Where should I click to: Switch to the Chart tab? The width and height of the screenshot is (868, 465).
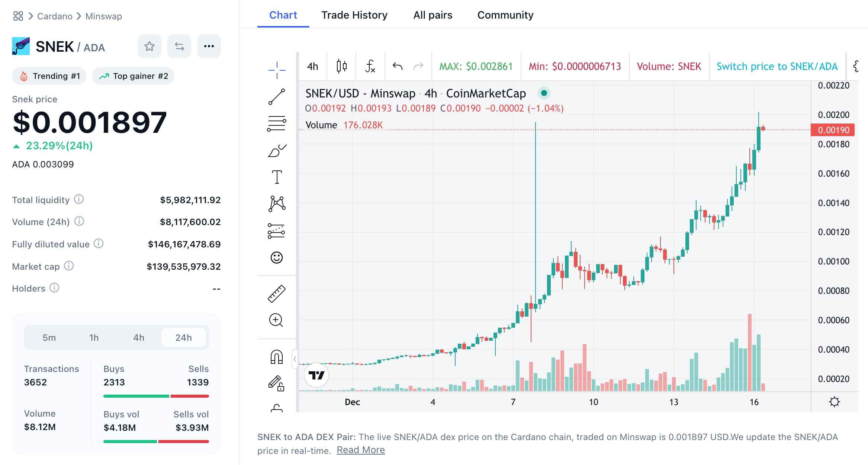tap(283, 15)
